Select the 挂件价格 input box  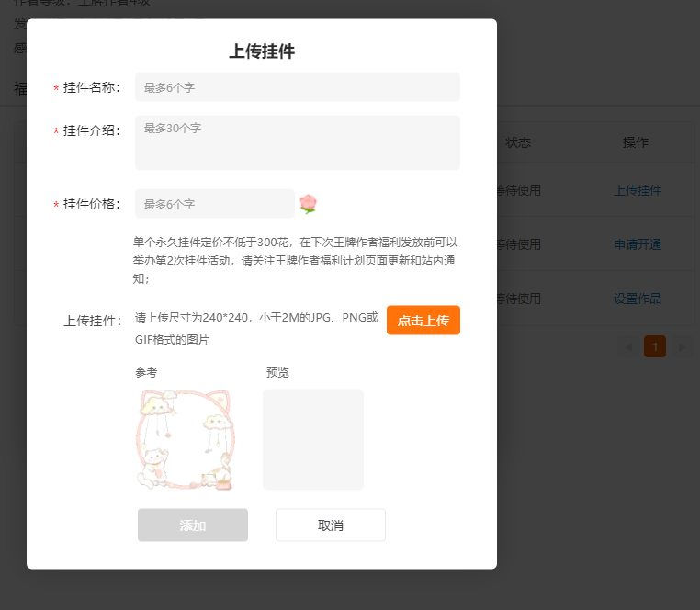(x=214, y=204)
